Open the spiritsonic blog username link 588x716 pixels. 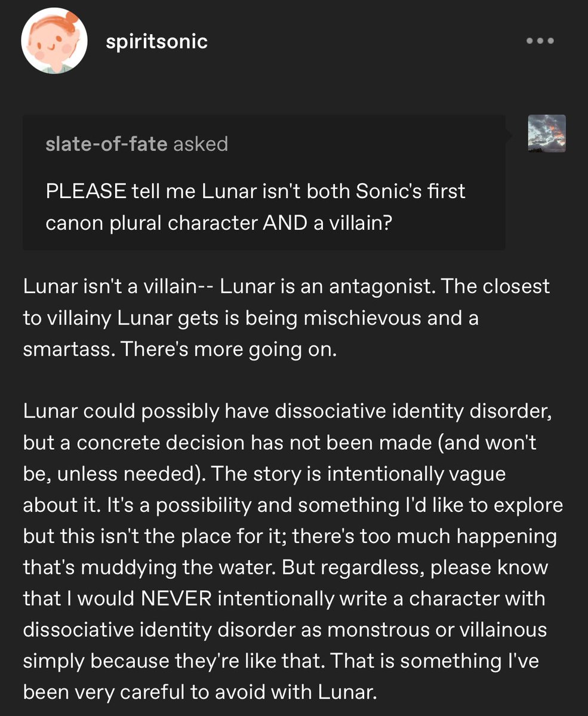156,42
